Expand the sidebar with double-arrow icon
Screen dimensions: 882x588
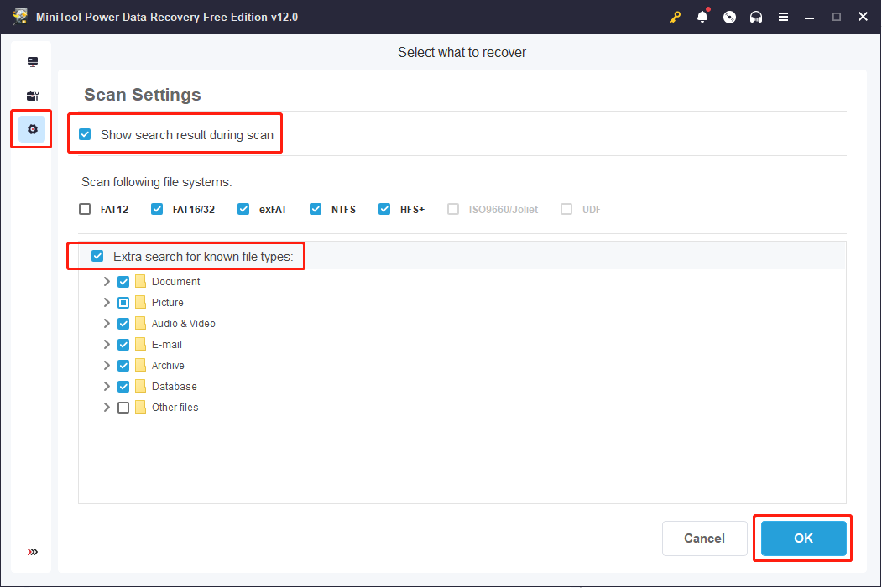pos(33,552)
